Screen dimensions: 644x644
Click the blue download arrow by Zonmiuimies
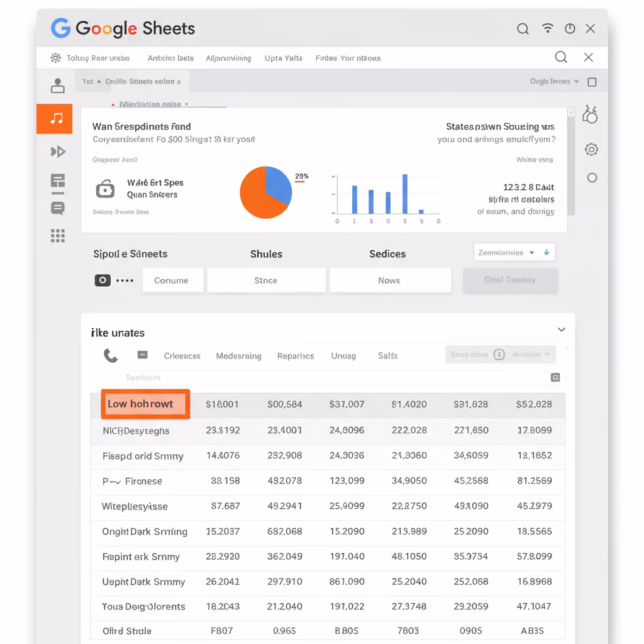pyautogui.click(x=547, y=252)
